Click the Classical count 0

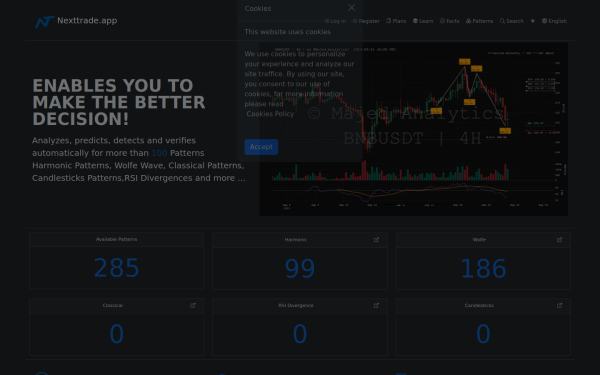[x=116, y=334]
